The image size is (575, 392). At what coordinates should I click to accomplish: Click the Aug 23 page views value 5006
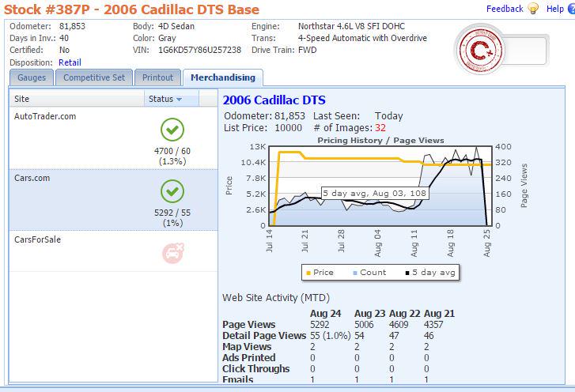364,325
